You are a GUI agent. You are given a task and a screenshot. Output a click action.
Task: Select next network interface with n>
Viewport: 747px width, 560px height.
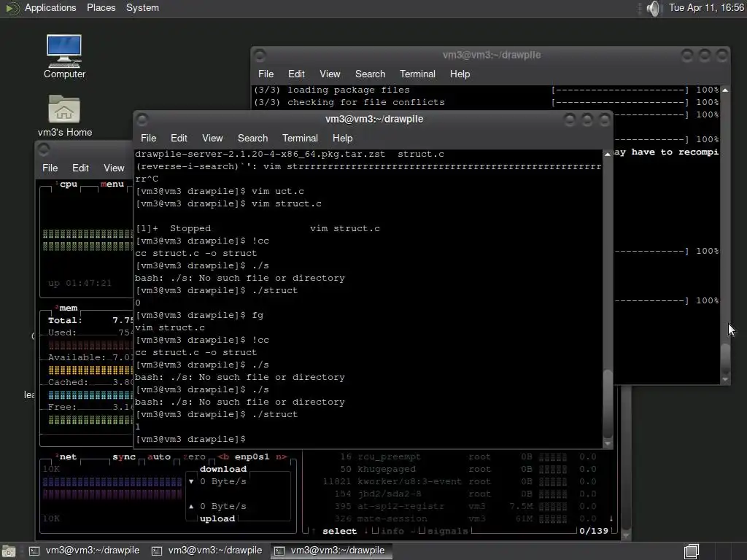point(281,456)
